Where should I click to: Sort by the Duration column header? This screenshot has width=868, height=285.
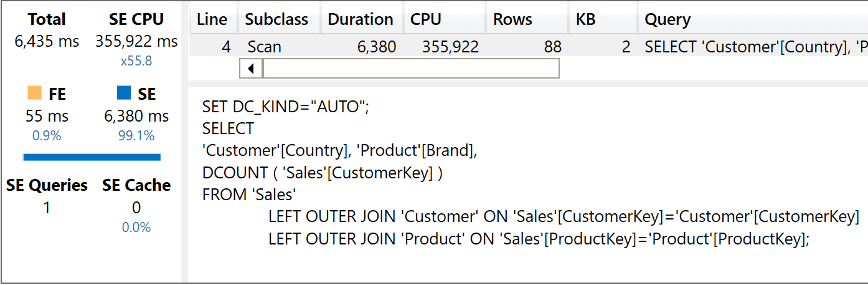362,19
